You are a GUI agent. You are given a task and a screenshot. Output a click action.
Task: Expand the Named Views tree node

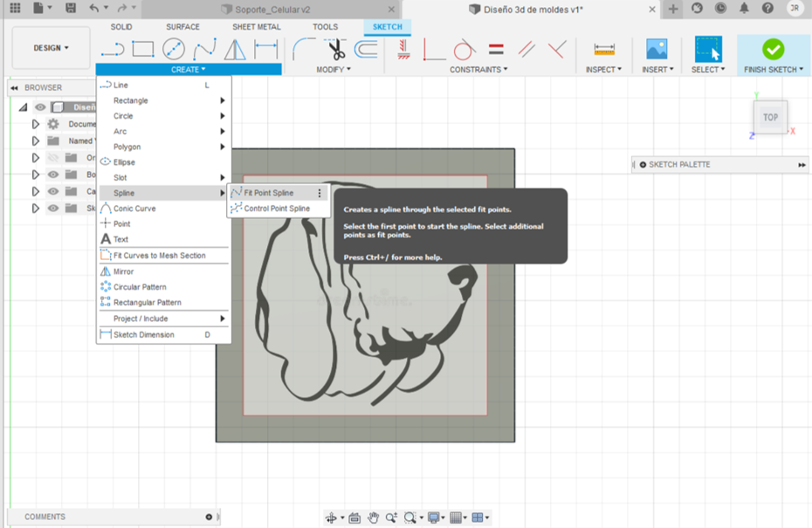36,141
